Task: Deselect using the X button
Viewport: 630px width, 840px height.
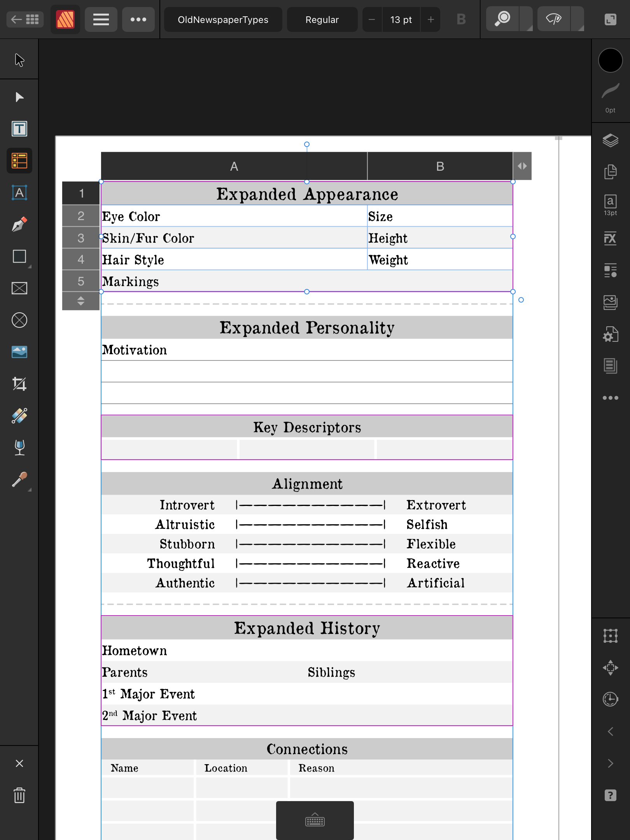Action: tap(19, 763)
